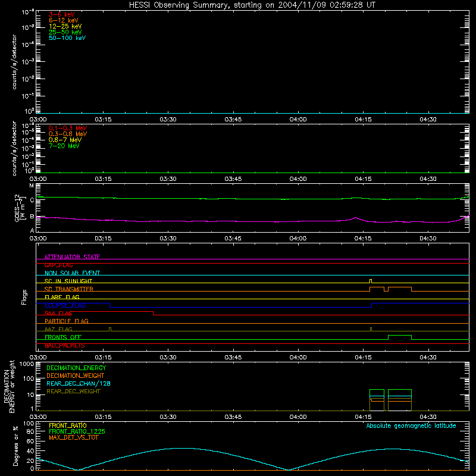476x476 pixels.
Task: Click the 03:45 tick label under the keV panel
Action: coord(233,120)
